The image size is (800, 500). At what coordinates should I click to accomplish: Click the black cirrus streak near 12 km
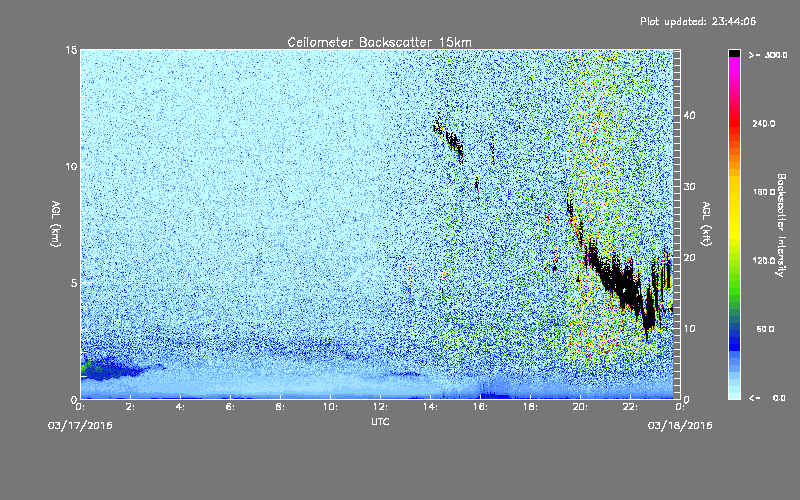pyautogui.click(x=449, y=138)
